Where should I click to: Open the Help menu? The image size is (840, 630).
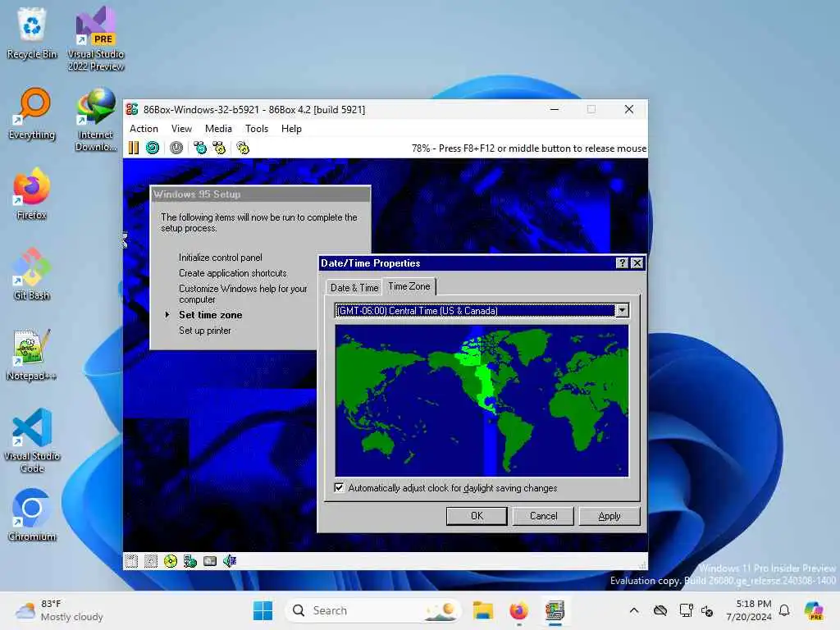291,129
